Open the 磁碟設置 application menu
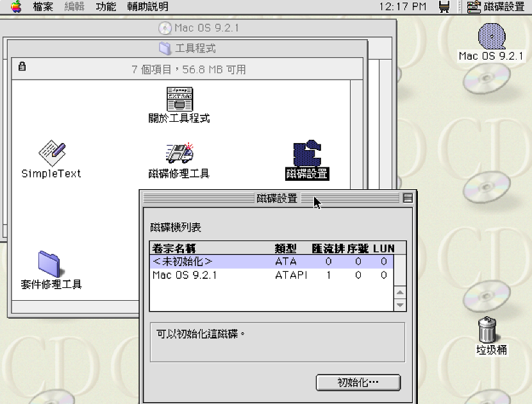The width and height of the screenshot is (532, 404). 495,6
